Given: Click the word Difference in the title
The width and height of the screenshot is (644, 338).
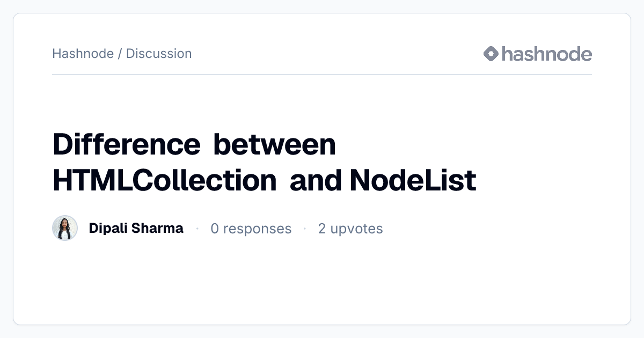Looking at the screenshot, I should (126, 144).
